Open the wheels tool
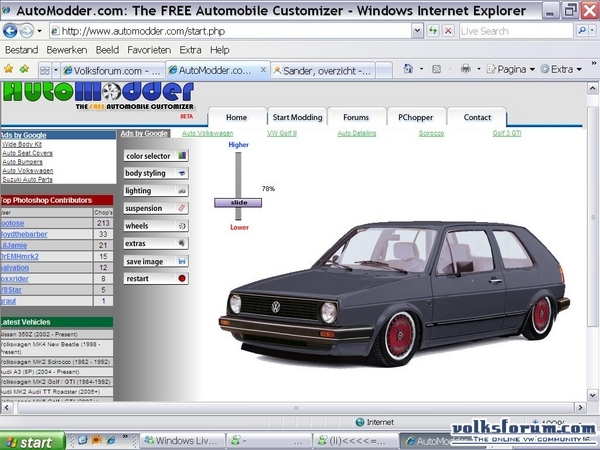The image size is (600, 450). tap(156, 226)
